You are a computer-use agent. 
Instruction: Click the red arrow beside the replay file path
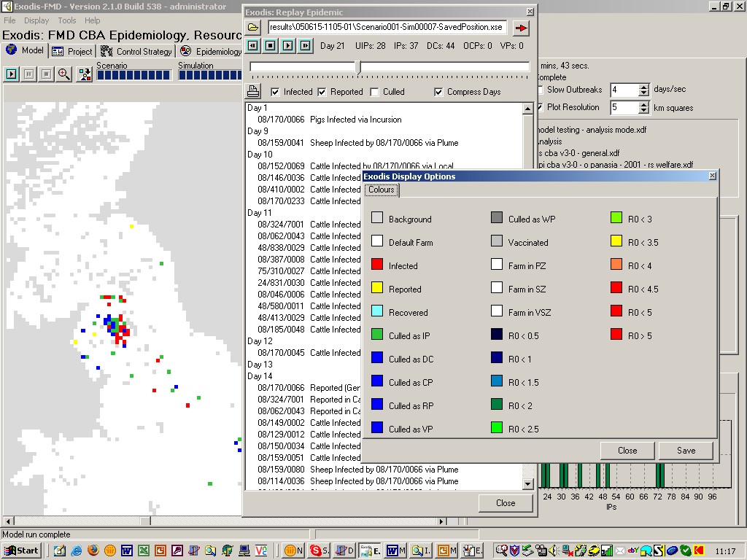click(x=521, y=28)
